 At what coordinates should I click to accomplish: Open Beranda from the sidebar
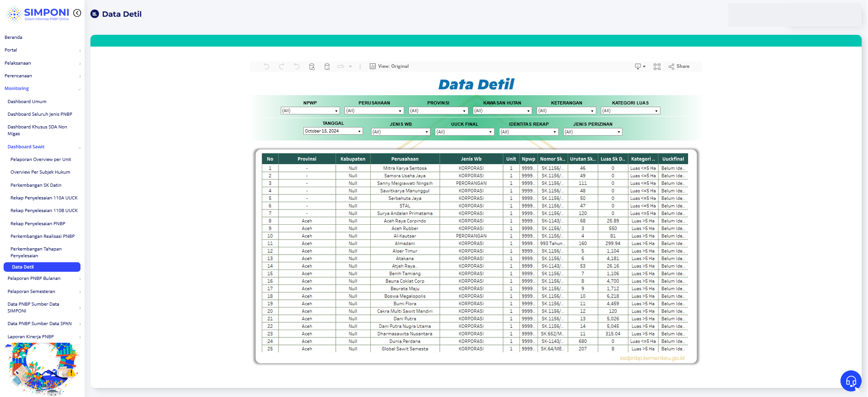click(x=14, y=38)
